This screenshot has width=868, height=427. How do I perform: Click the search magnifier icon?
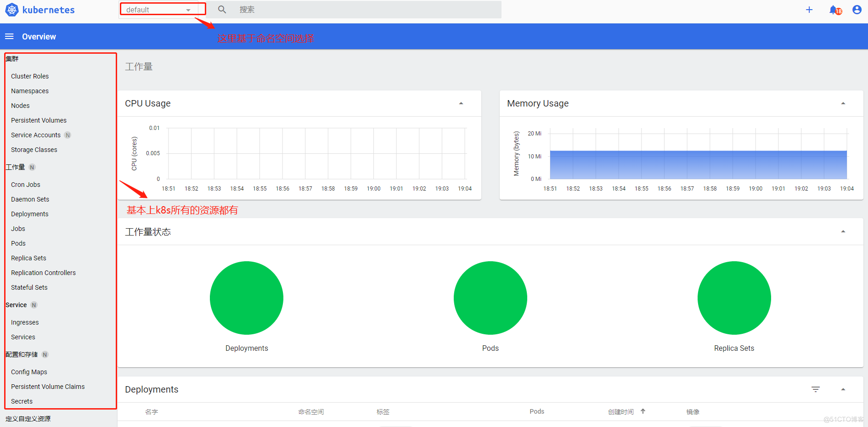point(222,10)
